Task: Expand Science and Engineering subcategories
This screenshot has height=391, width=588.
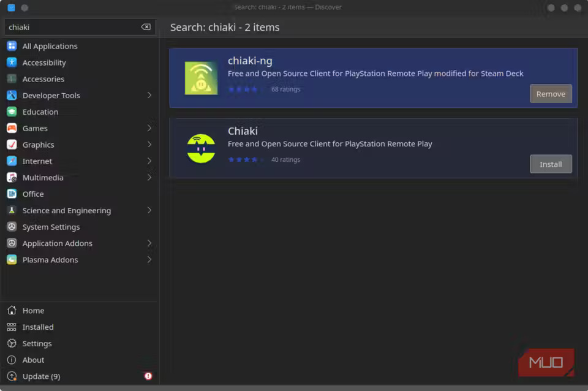Action: click(x=149, y=210)
